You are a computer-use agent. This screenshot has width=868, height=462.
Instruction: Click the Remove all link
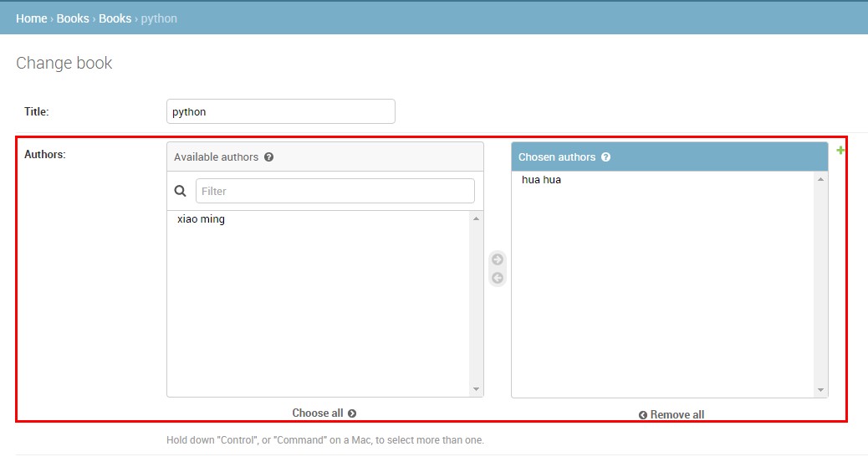[x=671, y=415]
